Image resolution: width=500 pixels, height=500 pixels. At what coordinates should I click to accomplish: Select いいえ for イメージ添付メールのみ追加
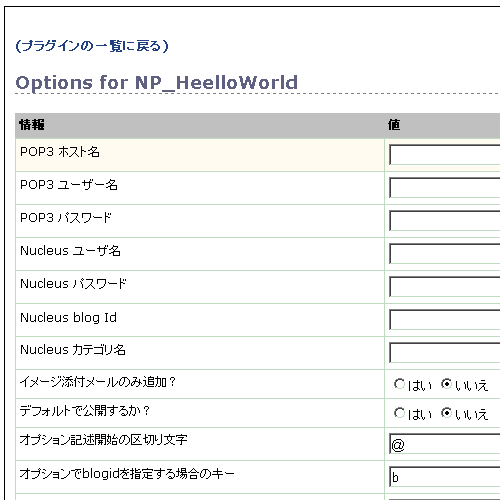pos(446,384)
